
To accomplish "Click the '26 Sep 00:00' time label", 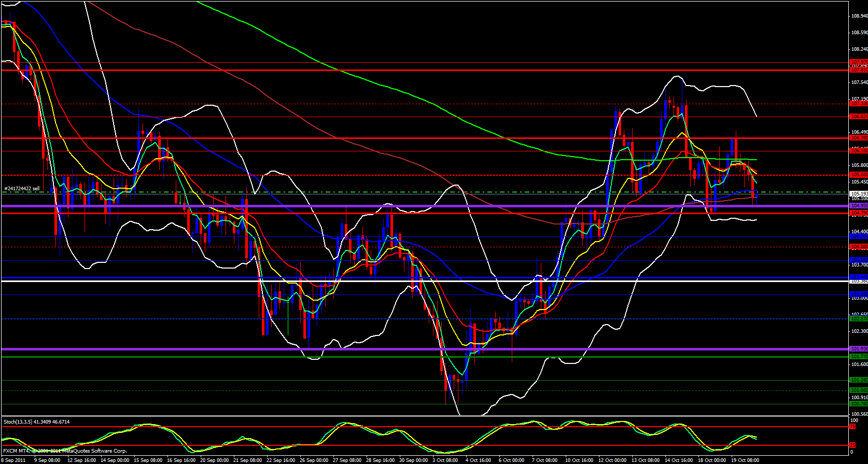I will (314, 460).
